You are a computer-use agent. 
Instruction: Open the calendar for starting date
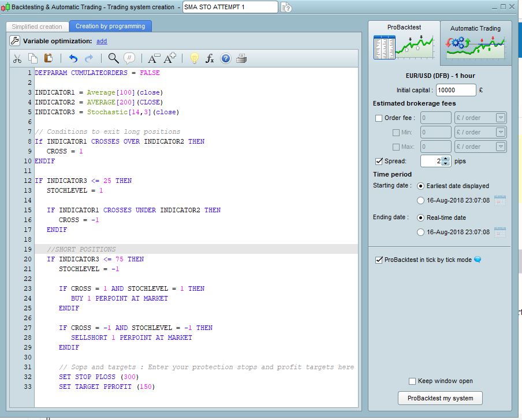(x=500, y=201)
